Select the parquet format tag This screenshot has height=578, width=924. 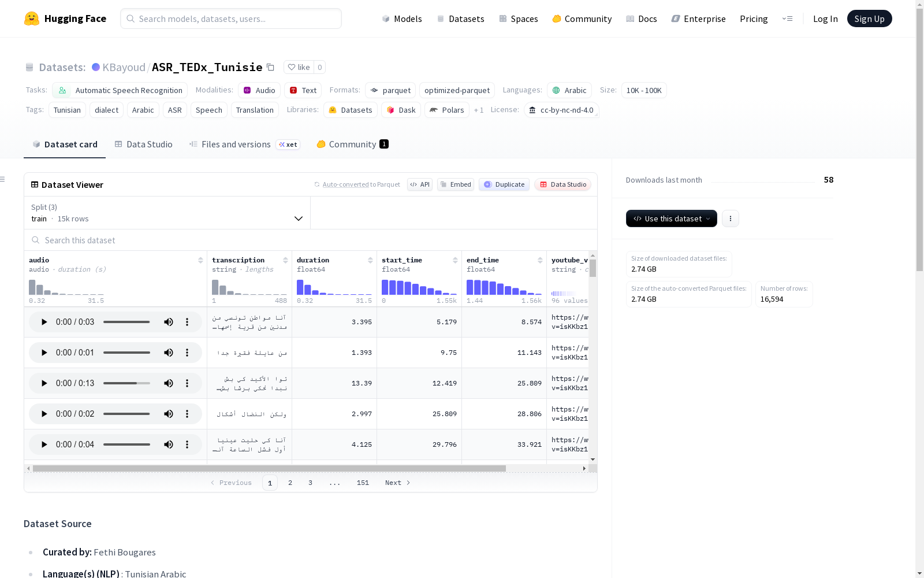[390, 90]
